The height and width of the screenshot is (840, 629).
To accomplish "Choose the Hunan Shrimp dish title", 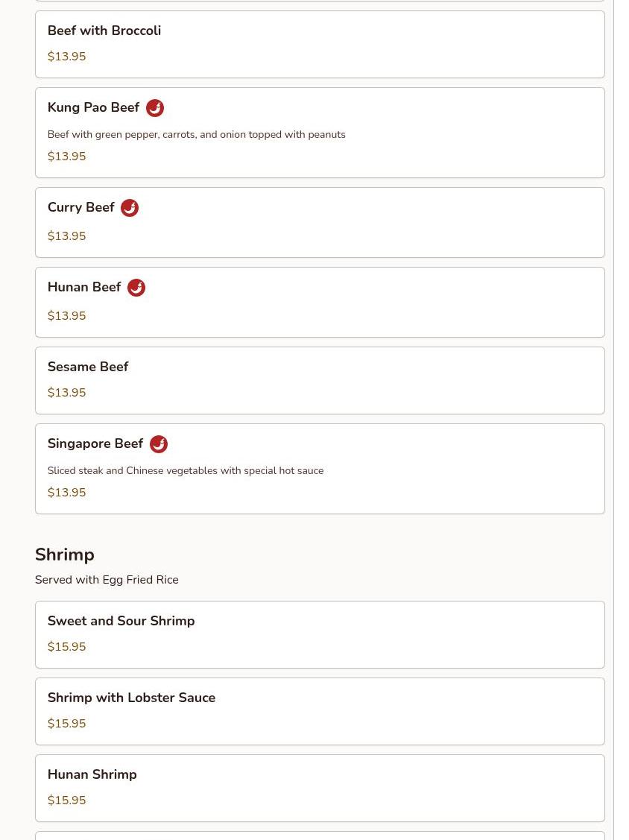I will [92, 774].
